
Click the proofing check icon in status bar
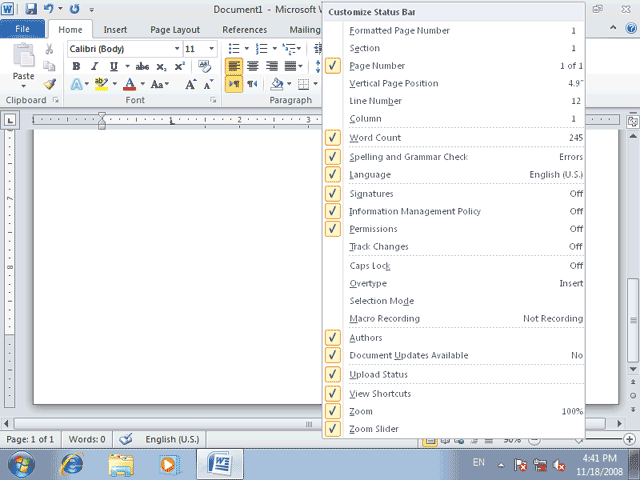coord(126,439)
